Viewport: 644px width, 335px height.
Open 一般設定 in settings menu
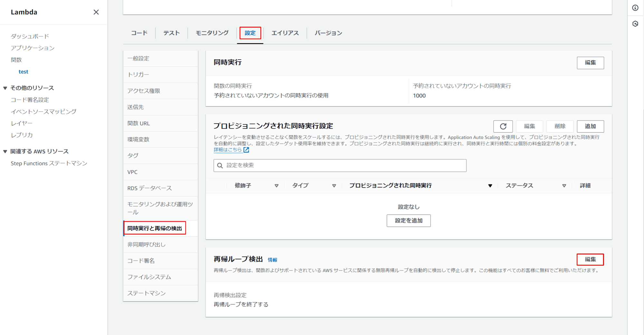[x=160, y=59]
